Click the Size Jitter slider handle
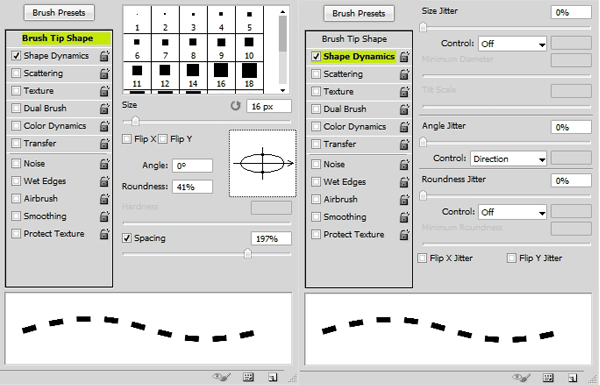Screen dimensions: 600x385 423,27
